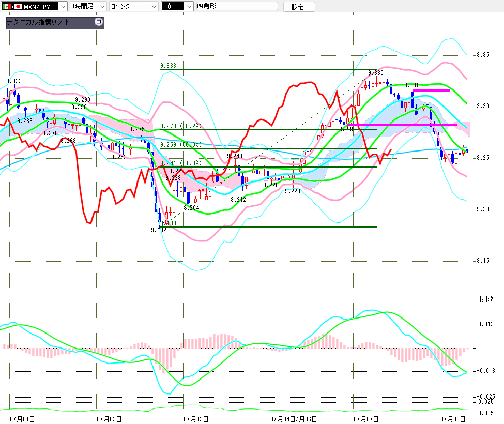
Task: Click the 07月08日 date axis label
Action: [x=453, y=419]
